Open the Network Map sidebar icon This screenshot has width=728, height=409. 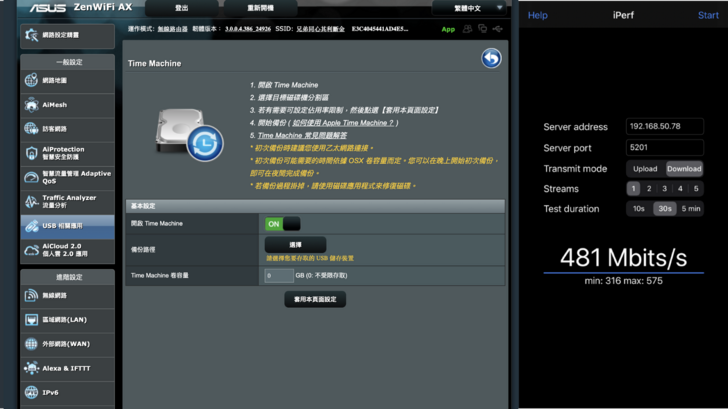(31, 80)
